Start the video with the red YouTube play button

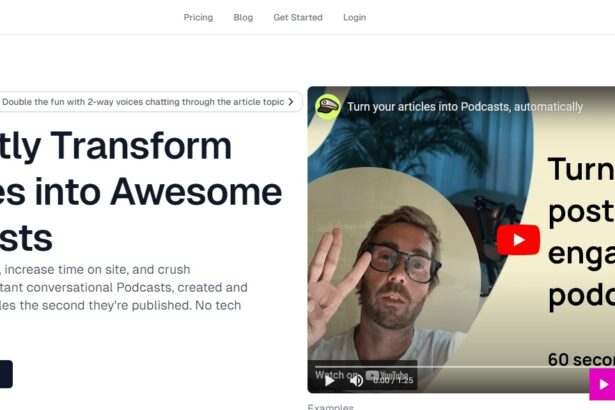pos(518,240)
